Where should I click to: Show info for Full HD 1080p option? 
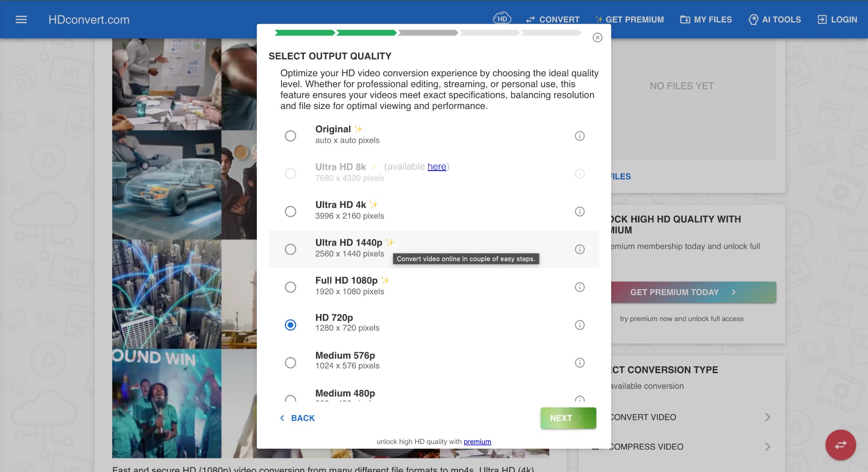(x=579, y=287)
